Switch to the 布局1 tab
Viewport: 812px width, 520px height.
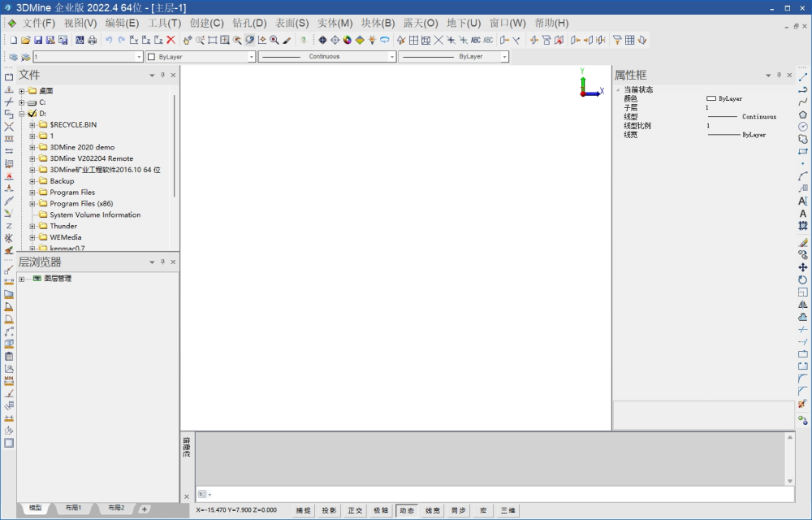coord(74,508)
